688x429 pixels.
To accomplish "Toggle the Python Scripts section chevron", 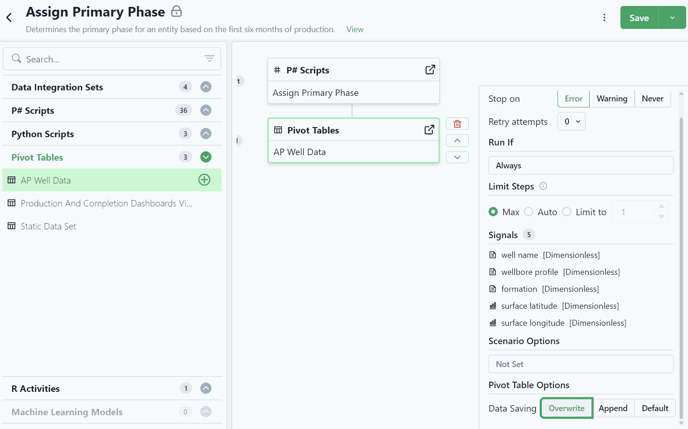I will pyautogui.click(x=206, y=133).
